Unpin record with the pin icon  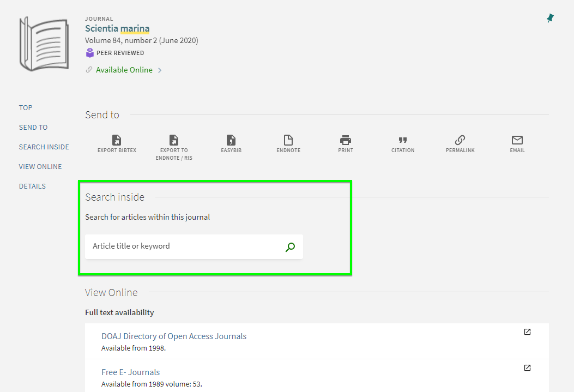[x=550, y=19]
